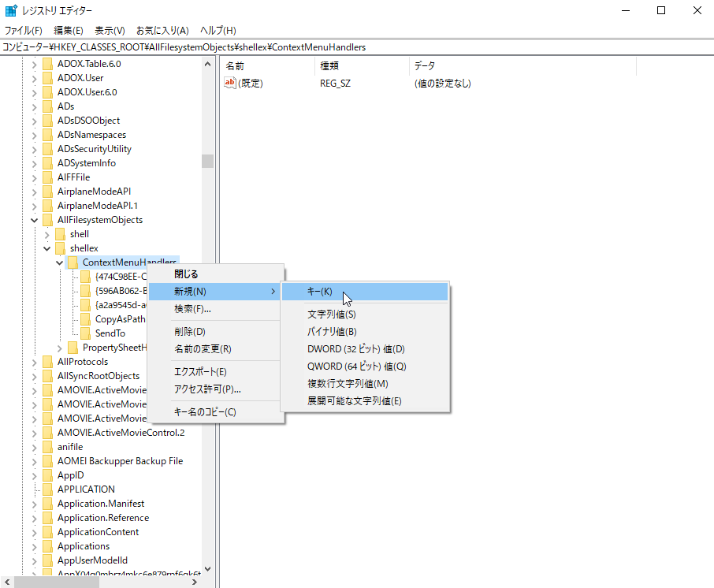The width and height of the screenshot is (714, 588).
Task: Collapse the shellex node arrow
Action: coord(47,249)
